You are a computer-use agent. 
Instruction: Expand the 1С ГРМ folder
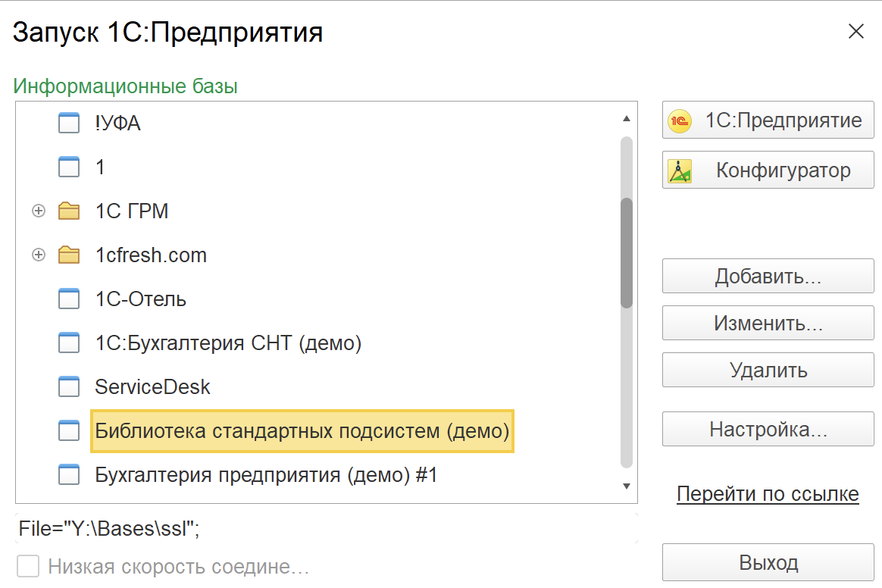pyautogui.click(x=39, y=211)
